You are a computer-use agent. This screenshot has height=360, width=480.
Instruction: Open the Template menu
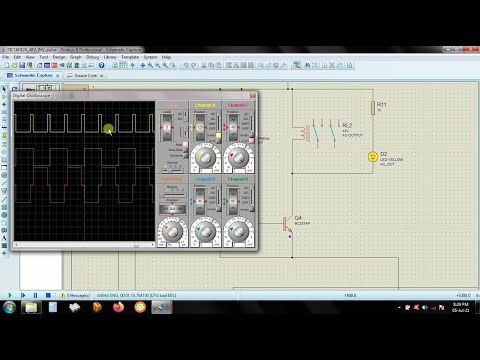click(130, 57)
